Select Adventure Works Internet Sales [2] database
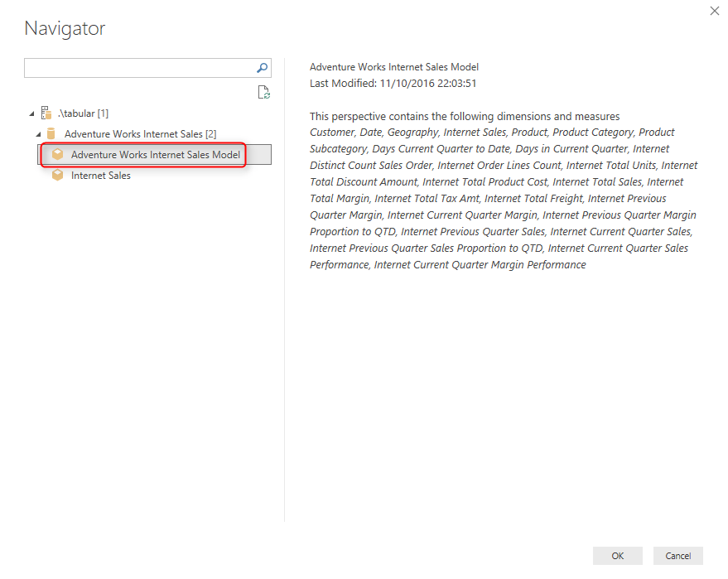This screenshot has width=728, height=579. click(140, 134)
